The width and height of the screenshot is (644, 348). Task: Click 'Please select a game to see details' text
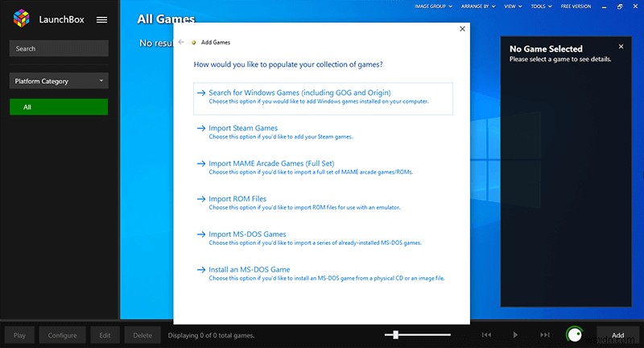coord(560,59)
